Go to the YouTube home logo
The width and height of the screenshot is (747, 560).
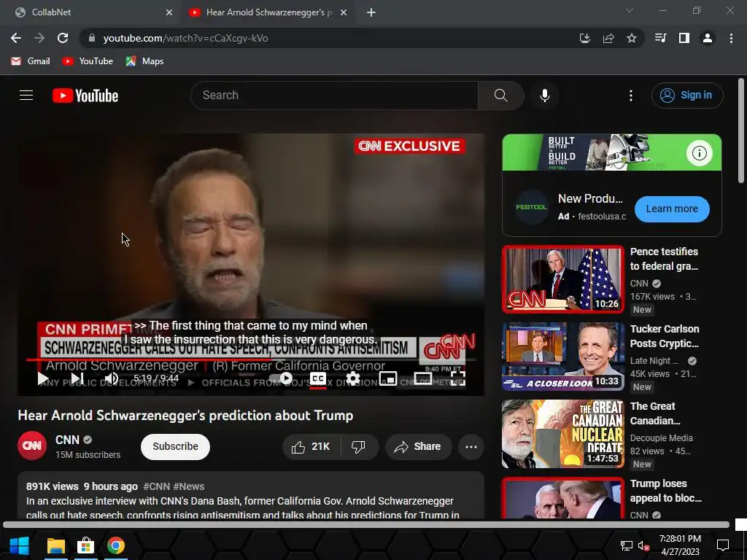coord(85,96)
